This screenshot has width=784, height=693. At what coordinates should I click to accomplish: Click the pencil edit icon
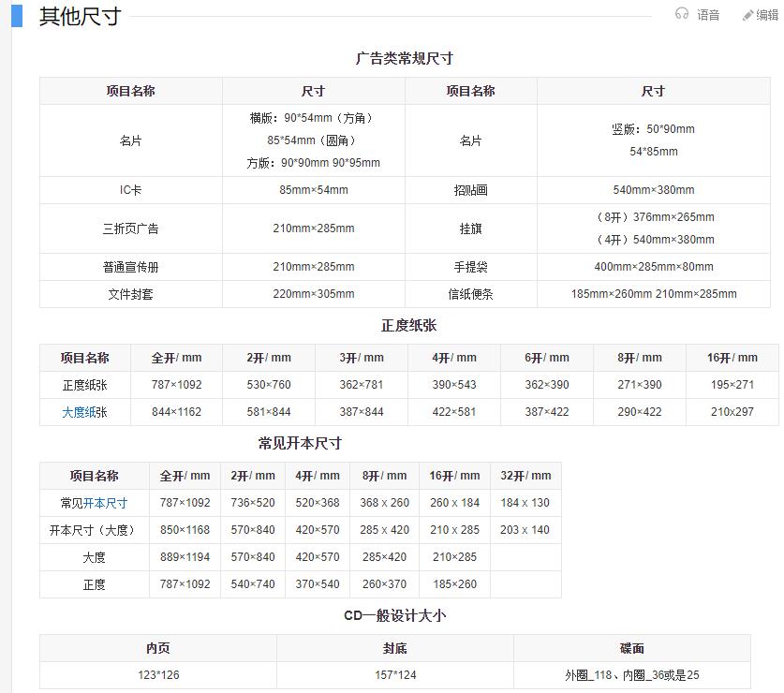coord(748,16)
